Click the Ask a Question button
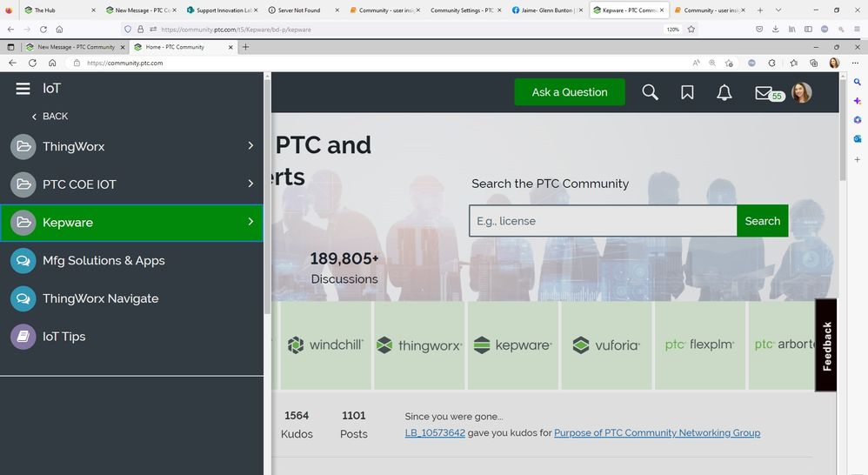 [570, 92]
